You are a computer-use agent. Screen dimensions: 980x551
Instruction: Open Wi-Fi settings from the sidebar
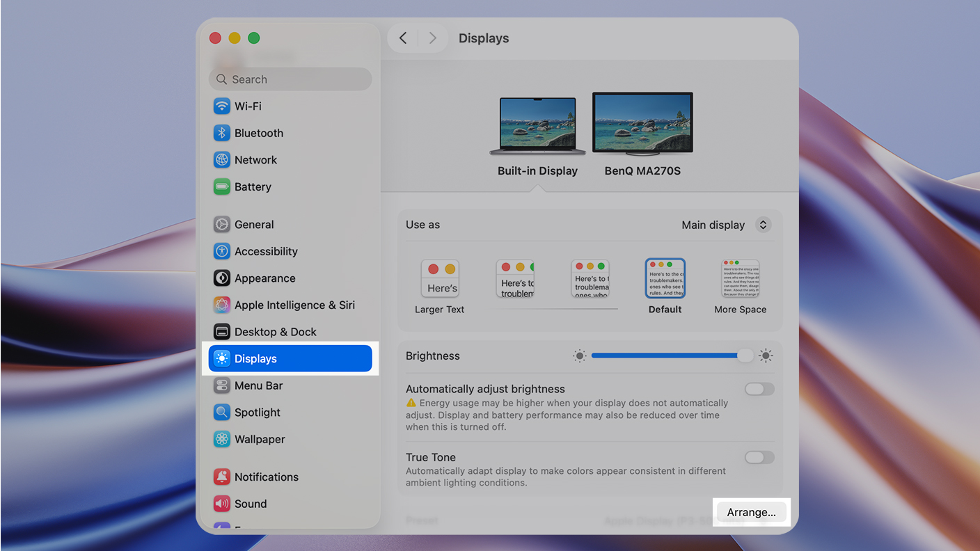point(290,106)
